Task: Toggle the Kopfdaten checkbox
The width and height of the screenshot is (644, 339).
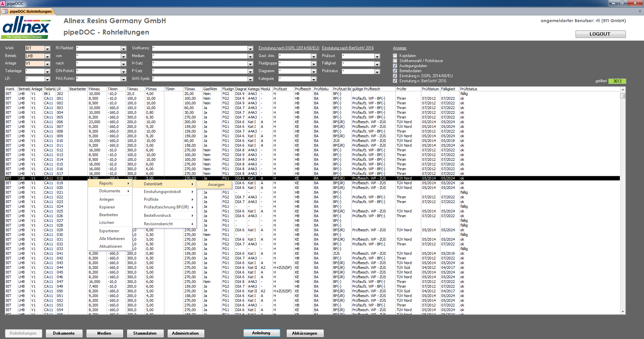Action: click(x=395, y=56)
